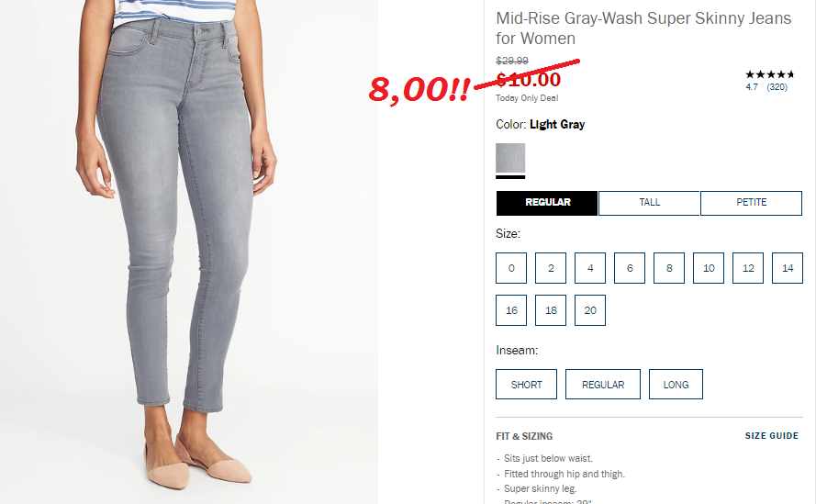This screenshot has height=504, width=816.
Task: Pick size 4
Action: pyautogui.click(x=590, y=268)
